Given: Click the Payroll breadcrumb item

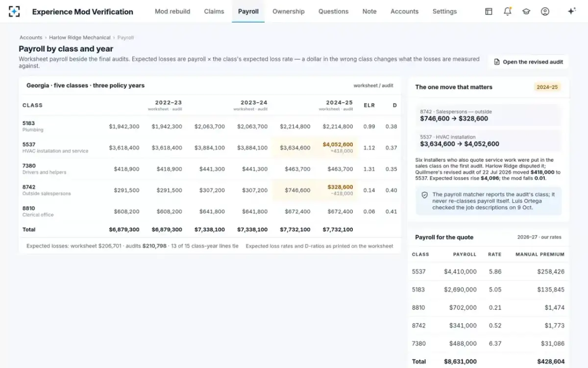Looking at the screenshot, I should point(125,37).
